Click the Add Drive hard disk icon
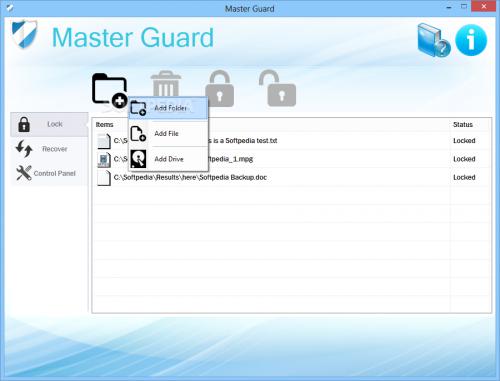The height and width of the screenshot is (381, 500). point(138,159)
